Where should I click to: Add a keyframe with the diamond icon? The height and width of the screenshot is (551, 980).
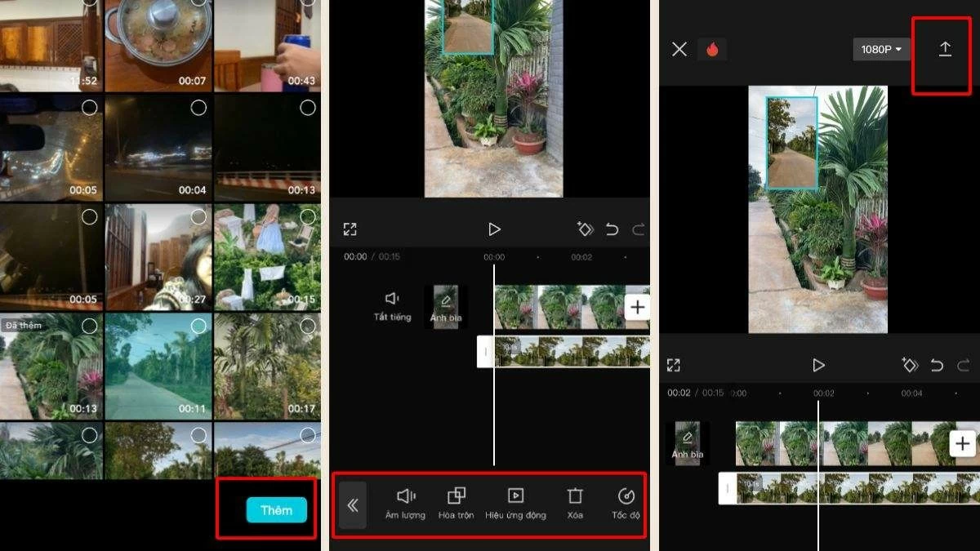[x=585, y=229]
